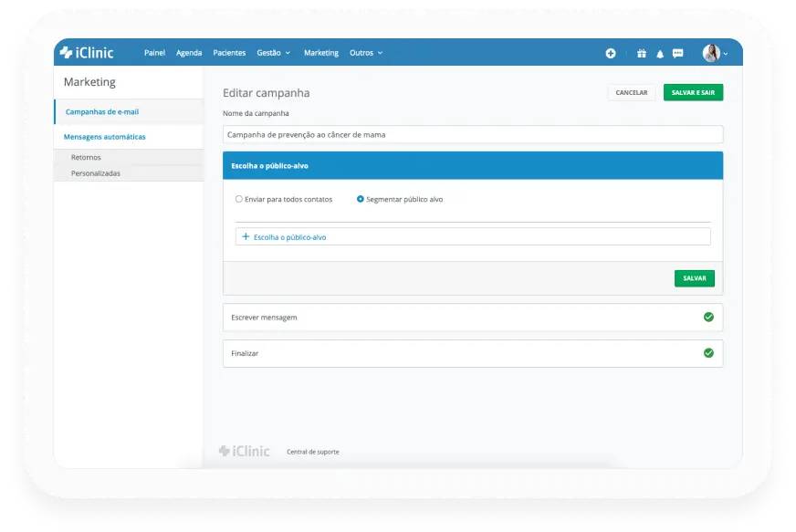Screen dimensions: 796x532
Task: Click the green check on Finalizar
Action: tap(708, 353)
